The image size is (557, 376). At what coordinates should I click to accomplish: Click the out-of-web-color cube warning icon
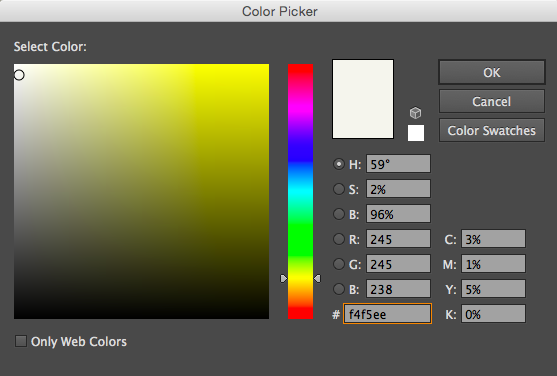415,113
